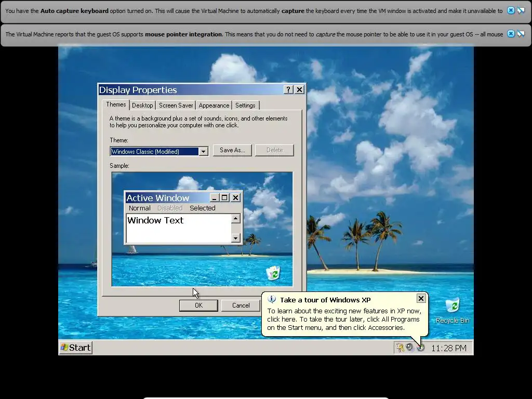
Task: Click the speaker volume tray icon
Action: (410, 348)
